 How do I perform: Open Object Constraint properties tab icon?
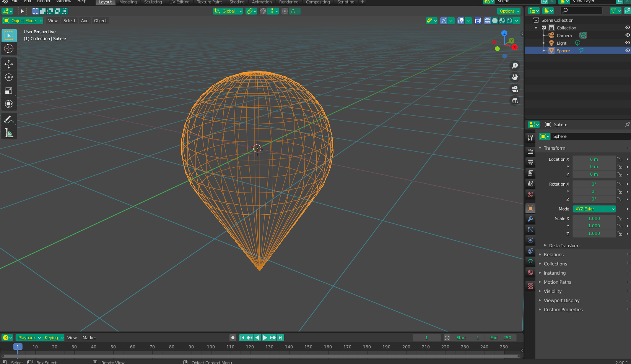click(530, 251)
